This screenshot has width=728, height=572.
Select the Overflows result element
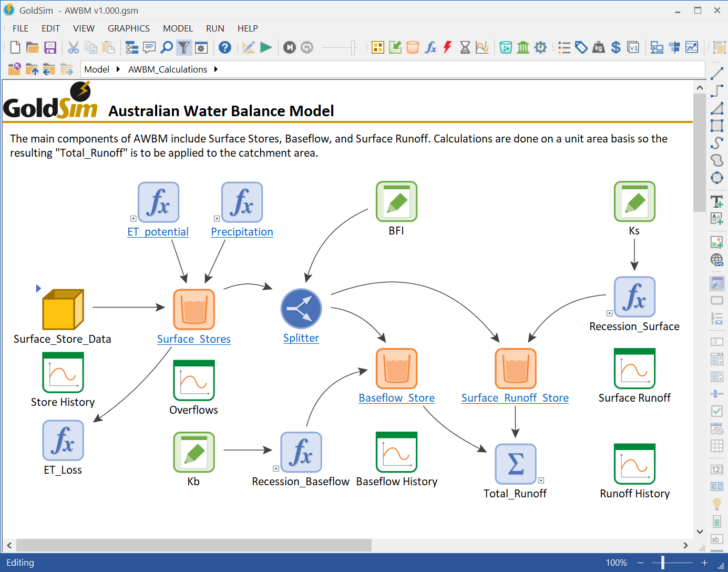(194, 381)
